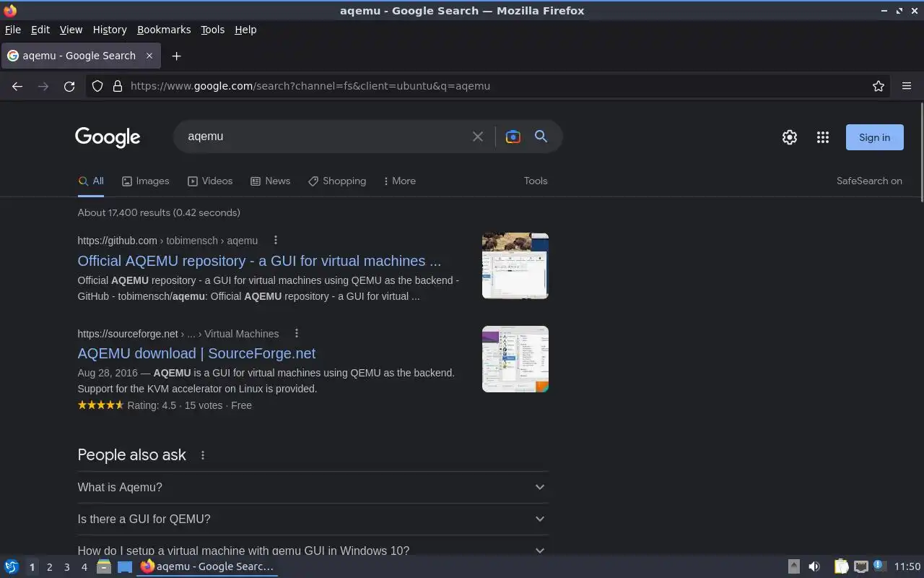Switch to workspace 4 in the taskbar

(84, 567)
